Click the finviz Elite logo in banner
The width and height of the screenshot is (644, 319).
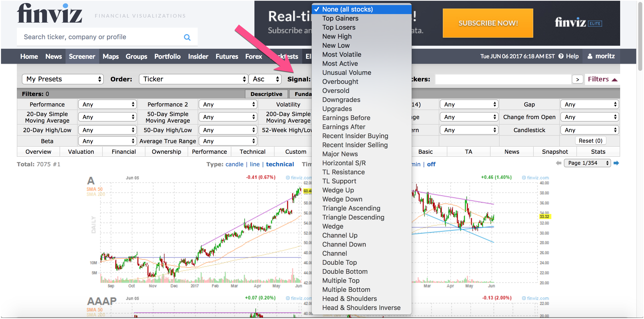click(x=578, y=23)
